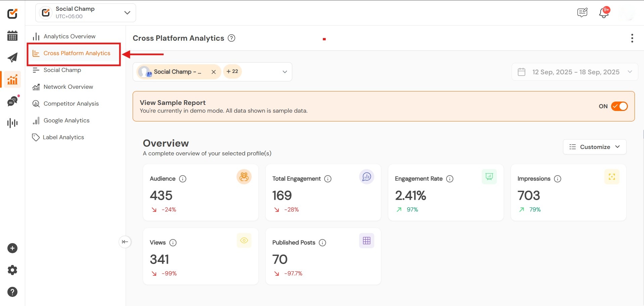Remove the Social Champ profile chip

pos(214,72)
